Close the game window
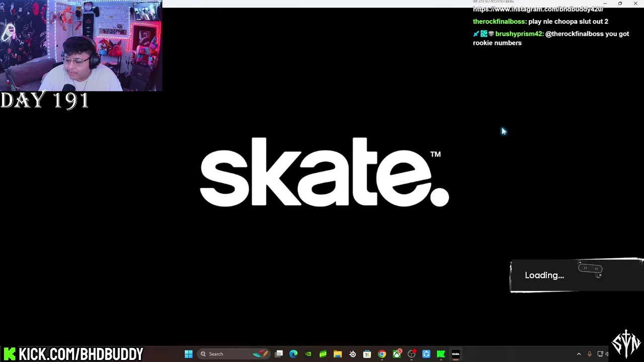644x362 pixels. pyautogui.click(x=635, y=4)
